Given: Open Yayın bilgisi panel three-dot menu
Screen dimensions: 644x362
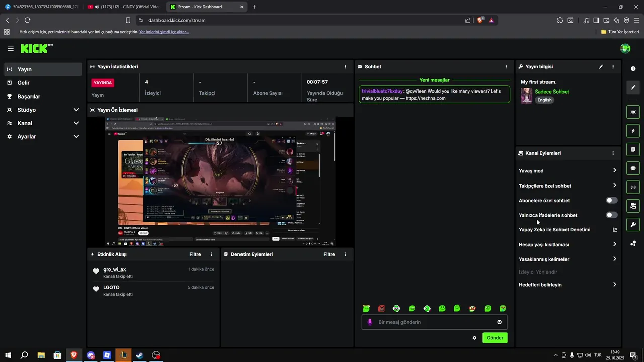Looking at the screenshot, I should (613, 66).
